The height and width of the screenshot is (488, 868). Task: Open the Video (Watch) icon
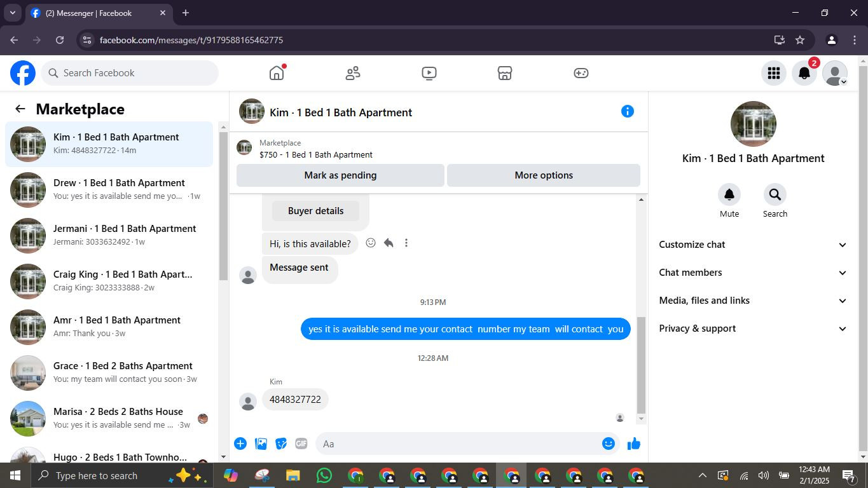click(x=429, y=73)
